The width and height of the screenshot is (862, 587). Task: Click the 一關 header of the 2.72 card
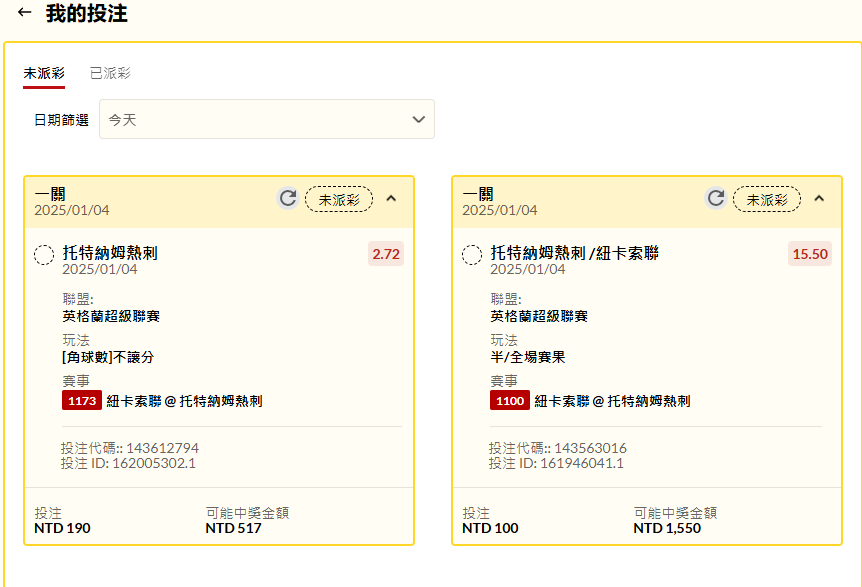(50, 193)
